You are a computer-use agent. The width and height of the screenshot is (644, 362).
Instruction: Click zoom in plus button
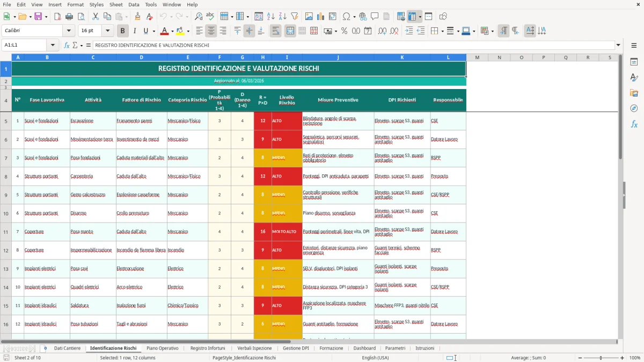tap(623, 358)
